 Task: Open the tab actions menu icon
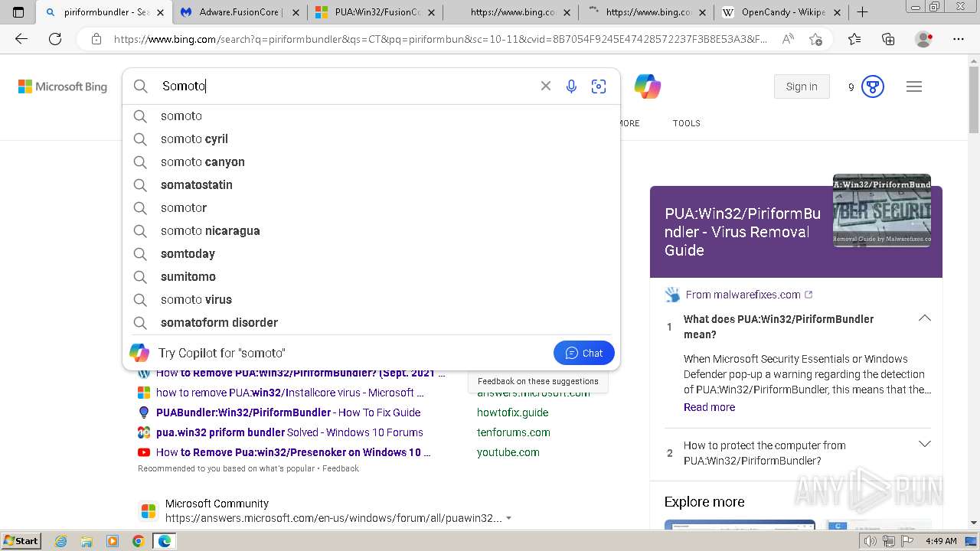(18, 12)
